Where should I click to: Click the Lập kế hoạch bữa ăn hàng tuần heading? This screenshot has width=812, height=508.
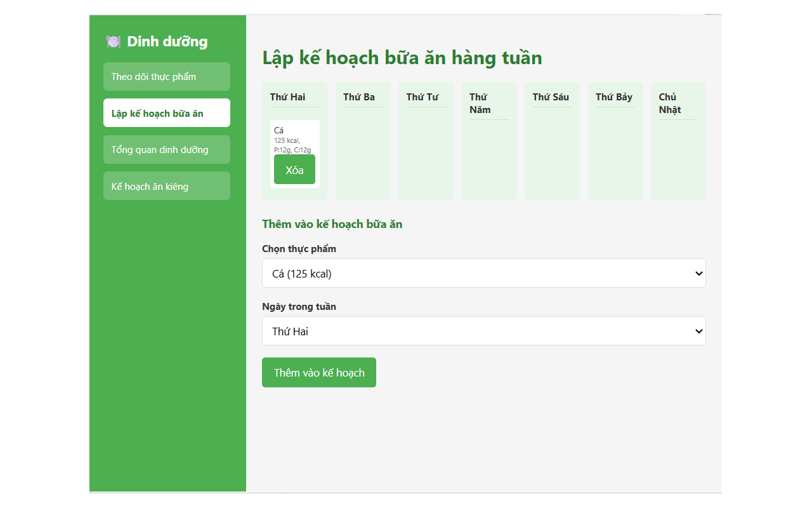[x=402, y=58]
